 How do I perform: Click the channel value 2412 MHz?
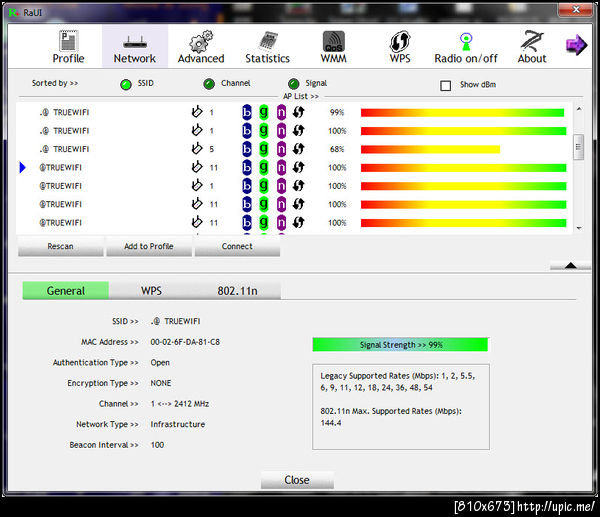[x=191, y=404]
